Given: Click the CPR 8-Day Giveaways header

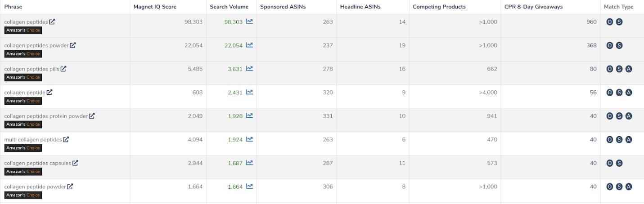Looking at the screenshot, I should [533, 7].
